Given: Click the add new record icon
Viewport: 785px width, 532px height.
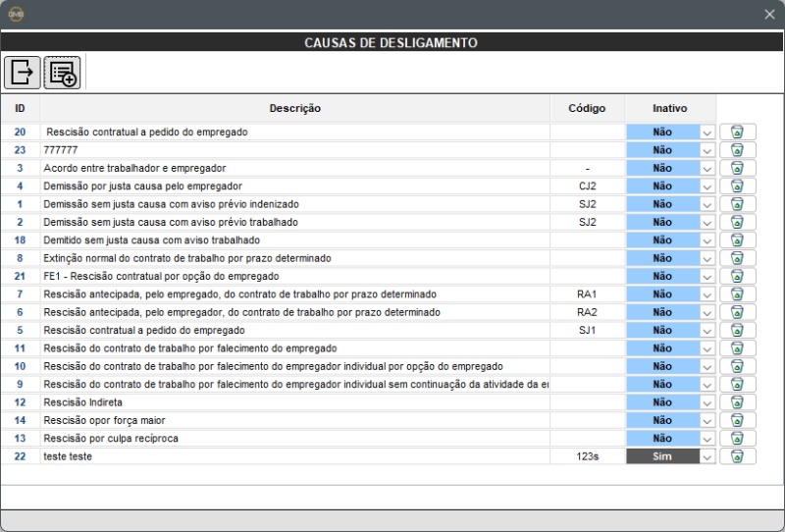Looking at the screenshot, I should pos(62,73).
